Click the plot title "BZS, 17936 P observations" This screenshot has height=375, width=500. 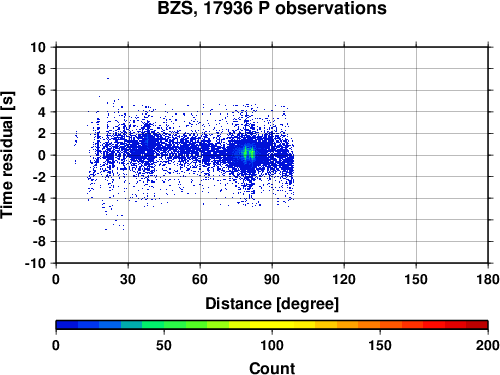click(x=272, y=9)
